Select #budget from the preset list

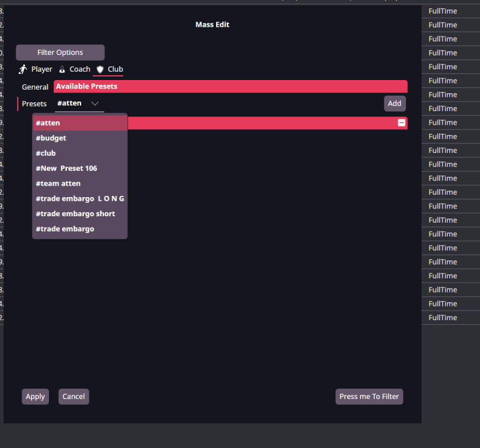click(51, 138)
